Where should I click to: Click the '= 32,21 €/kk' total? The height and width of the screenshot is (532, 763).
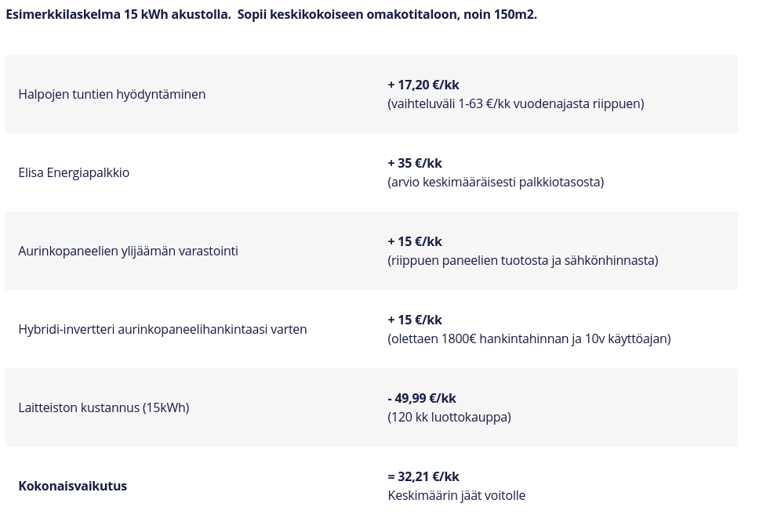[423, 476]
